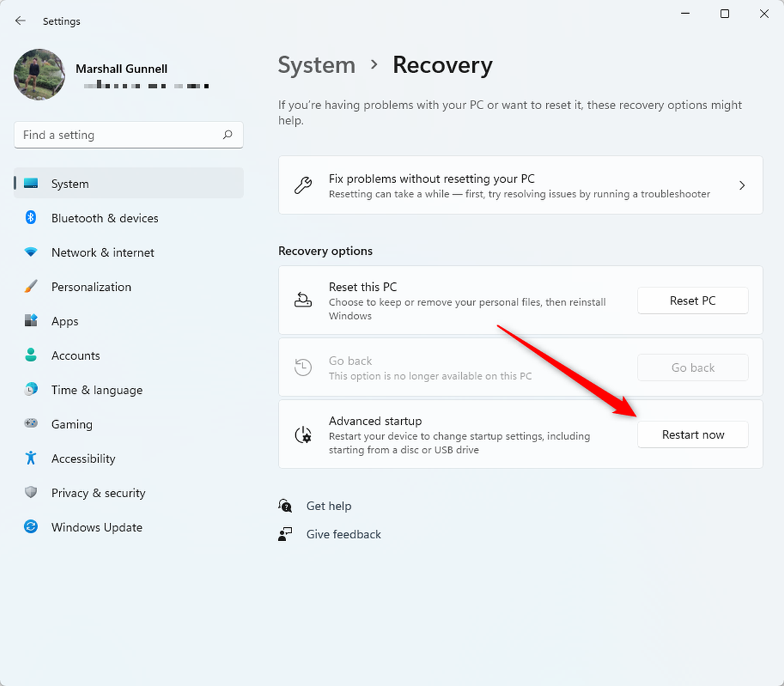Click the Advanced startup title text
Image resolution: width=784 pixels, height=686 pixels.
375,421
